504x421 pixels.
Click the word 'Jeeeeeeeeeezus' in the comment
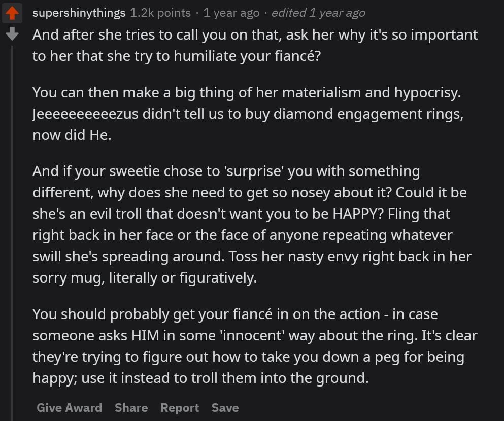pyautogui.click(x=85, y=114)
